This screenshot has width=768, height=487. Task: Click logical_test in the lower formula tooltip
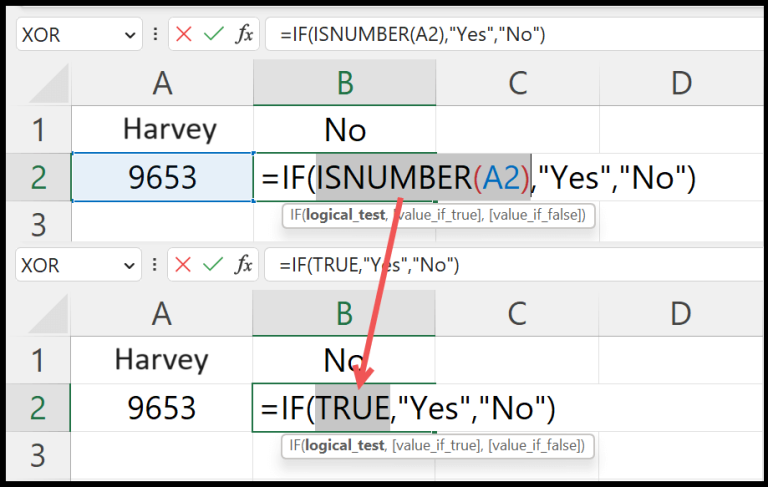tap(345, 445)
